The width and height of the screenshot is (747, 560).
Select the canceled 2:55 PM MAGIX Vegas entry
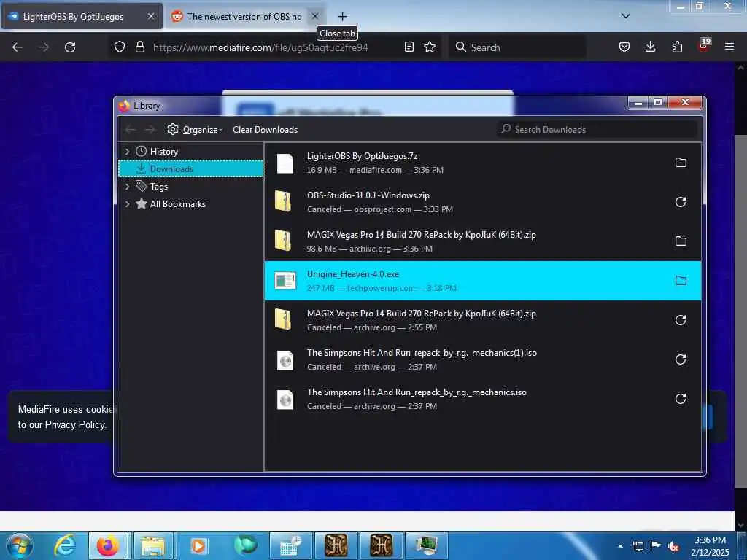483,320
